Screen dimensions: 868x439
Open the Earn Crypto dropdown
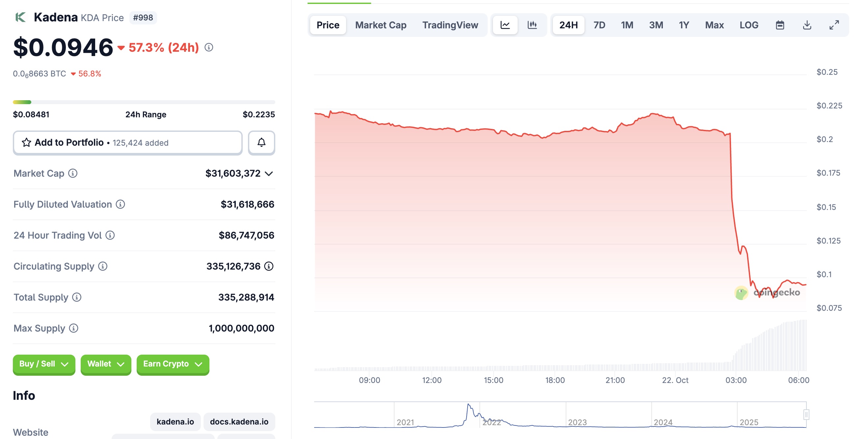(x=173, y=364)
